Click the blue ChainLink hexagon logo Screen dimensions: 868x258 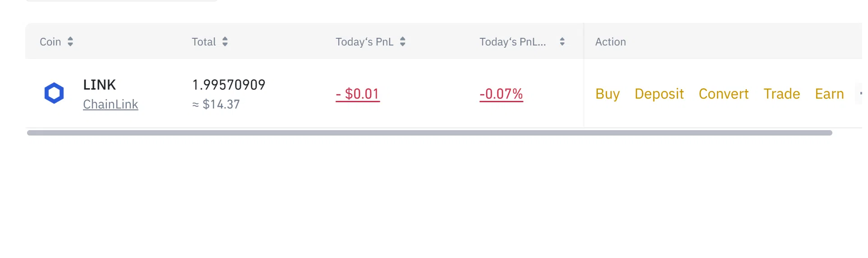point(54,93)
